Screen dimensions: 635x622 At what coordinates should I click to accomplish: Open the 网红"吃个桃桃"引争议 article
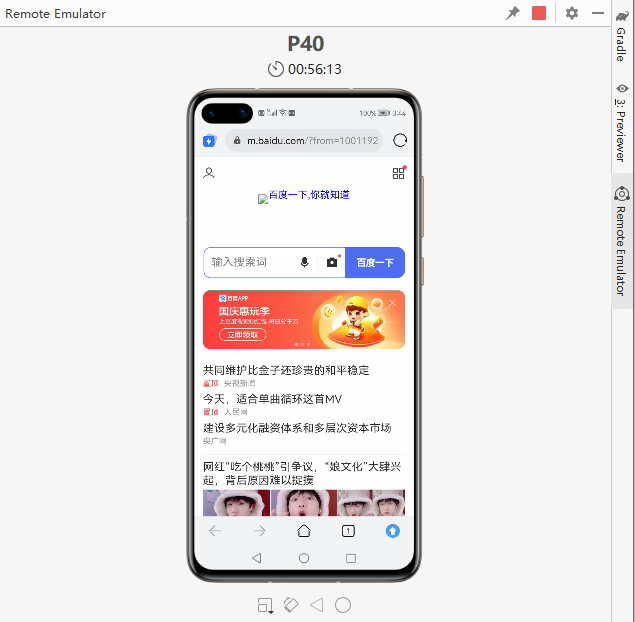(302, 473)
